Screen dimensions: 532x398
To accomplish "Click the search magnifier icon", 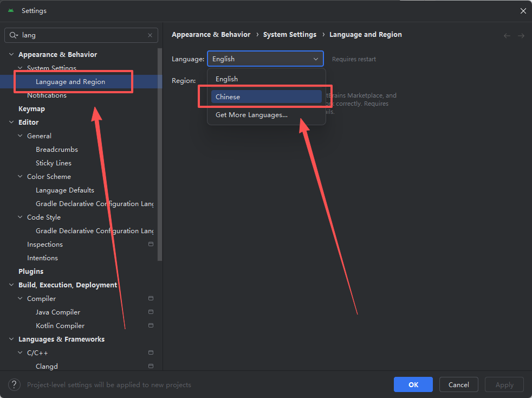I will tap(13, 35).
